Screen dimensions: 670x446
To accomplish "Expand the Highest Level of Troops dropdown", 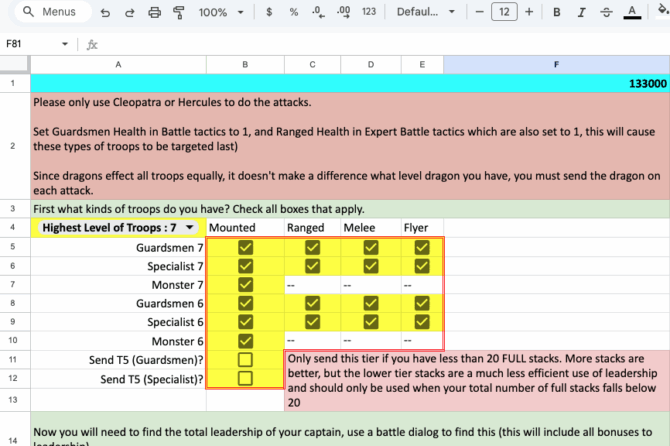I will 190,228.
